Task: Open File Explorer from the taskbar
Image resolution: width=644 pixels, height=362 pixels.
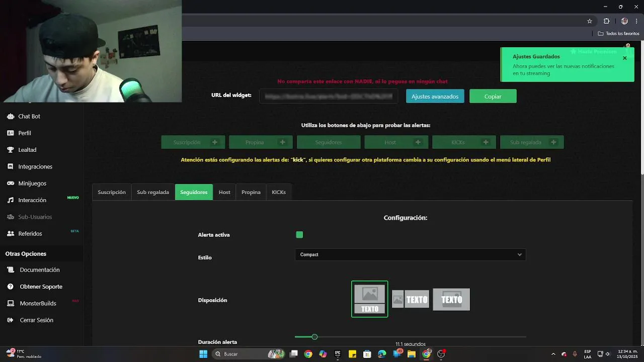Action: tap(412, 354)
